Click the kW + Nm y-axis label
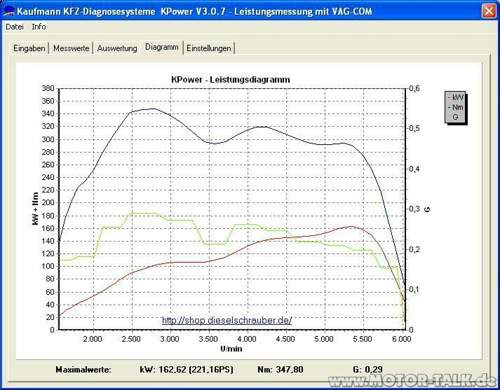 point(35,209)
